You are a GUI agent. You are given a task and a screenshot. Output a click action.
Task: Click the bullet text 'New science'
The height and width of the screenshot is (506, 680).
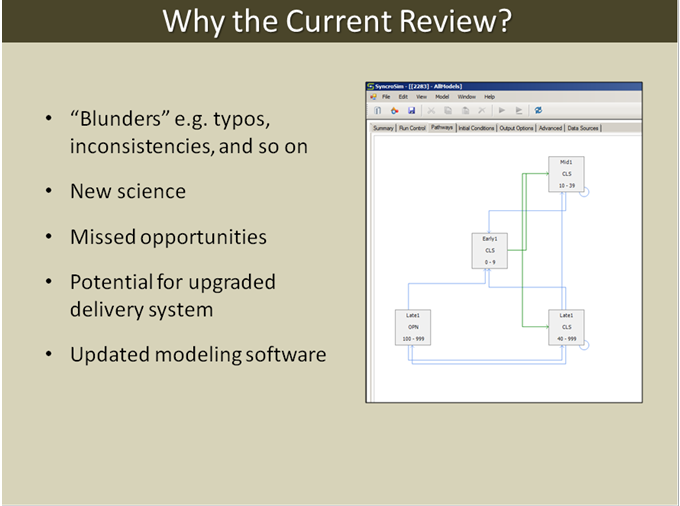(128, 191)
